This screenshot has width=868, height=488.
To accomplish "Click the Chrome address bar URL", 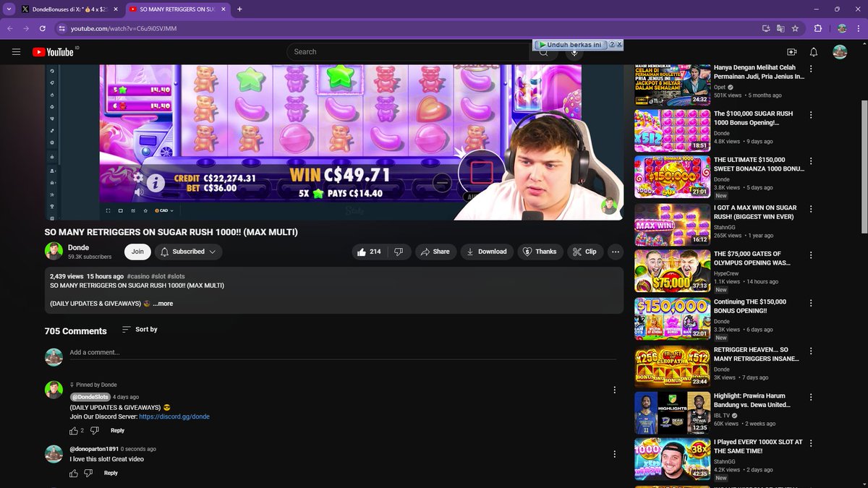I will pos(124,28).
